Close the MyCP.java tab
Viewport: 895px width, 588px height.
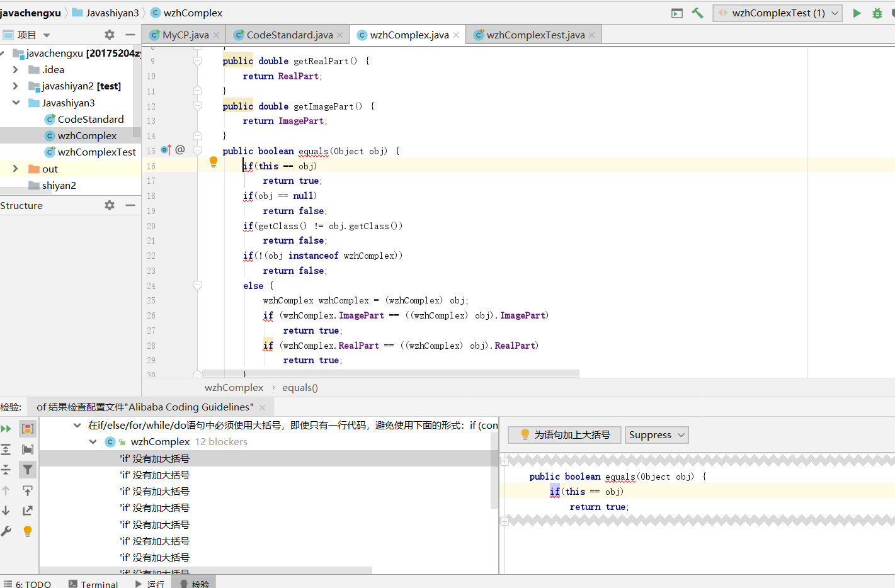click(x=216, y=35)
